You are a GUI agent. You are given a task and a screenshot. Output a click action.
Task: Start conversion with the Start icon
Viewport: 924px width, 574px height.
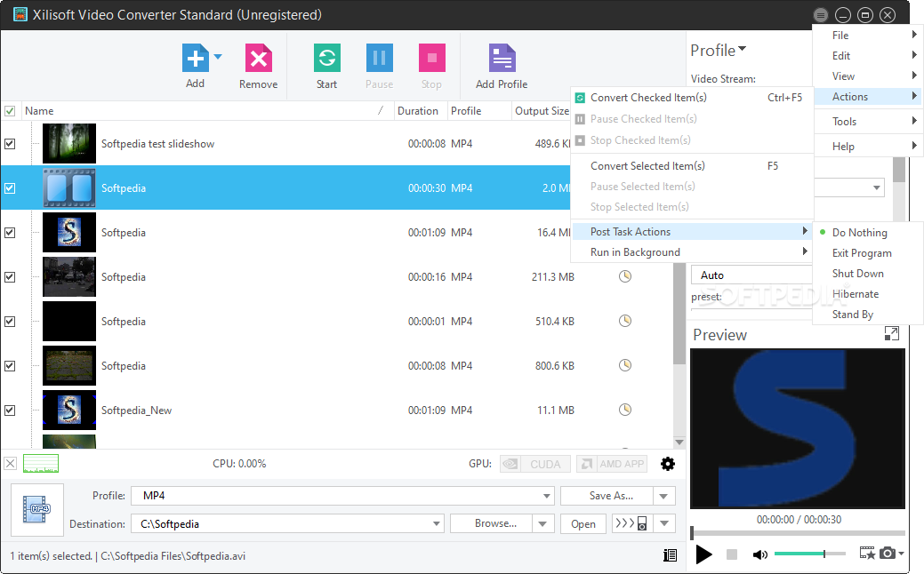pyautogui.click(x=326, y=59)
